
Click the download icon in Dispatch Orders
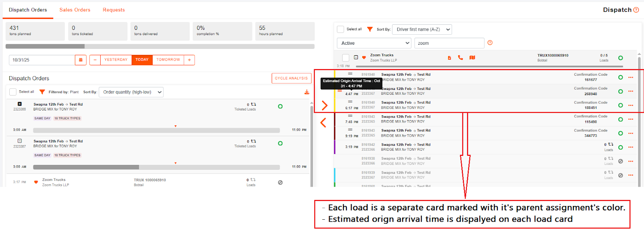click(307, 92)
